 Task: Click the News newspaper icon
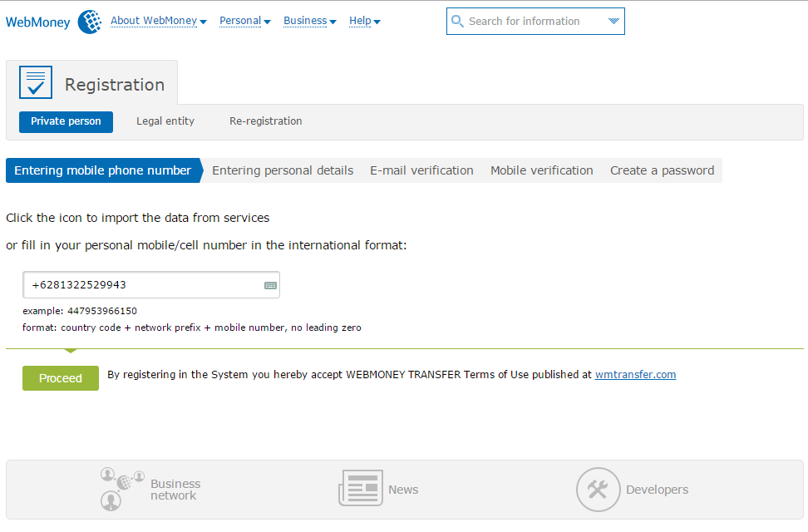360,489
